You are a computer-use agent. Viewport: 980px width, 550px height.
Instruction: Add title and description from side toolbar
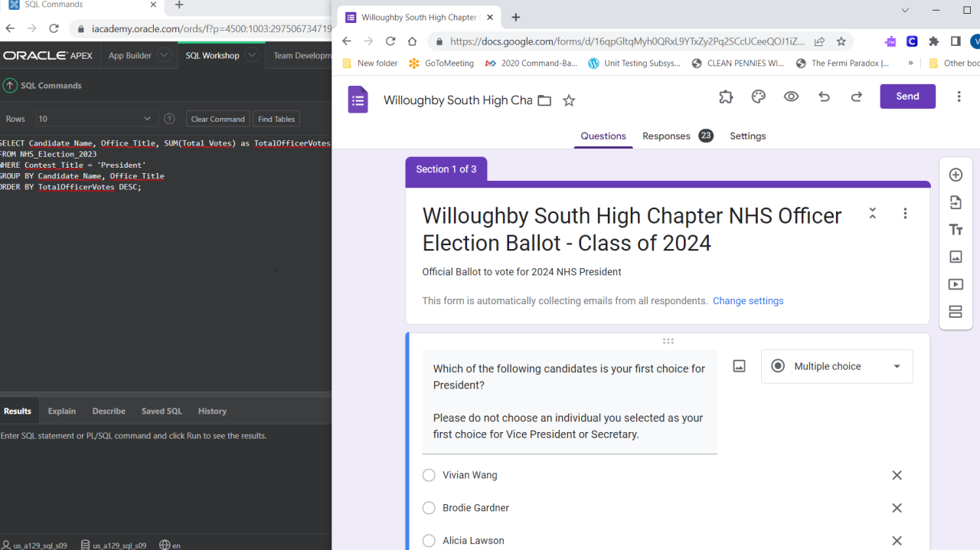(955, 230)
